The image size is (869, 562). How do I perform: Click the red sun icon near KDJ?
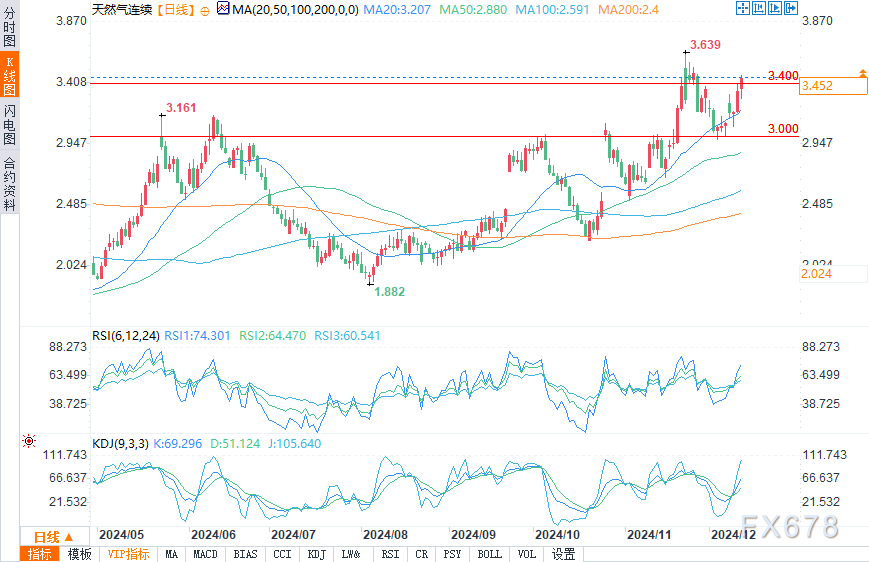pyautogui.click(x=29, y=441)
